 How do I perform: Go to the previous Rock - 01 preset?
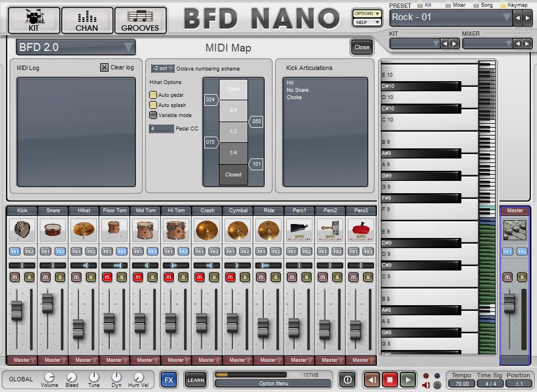(x=518, y=18)
